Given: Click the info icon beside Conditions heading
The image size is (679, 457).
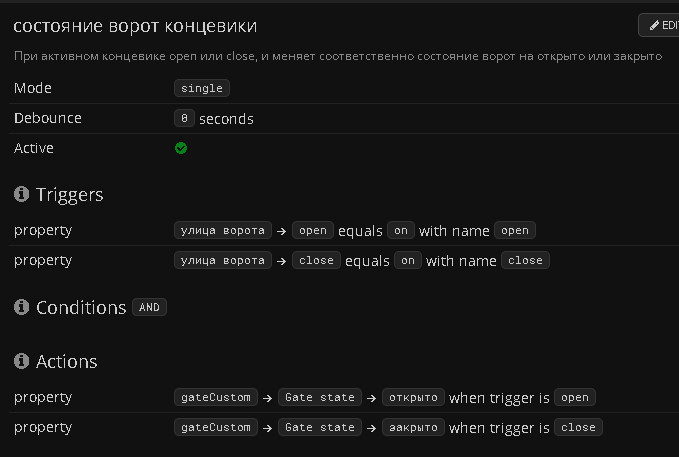Looking at the screenshot, I should (21, 308).
